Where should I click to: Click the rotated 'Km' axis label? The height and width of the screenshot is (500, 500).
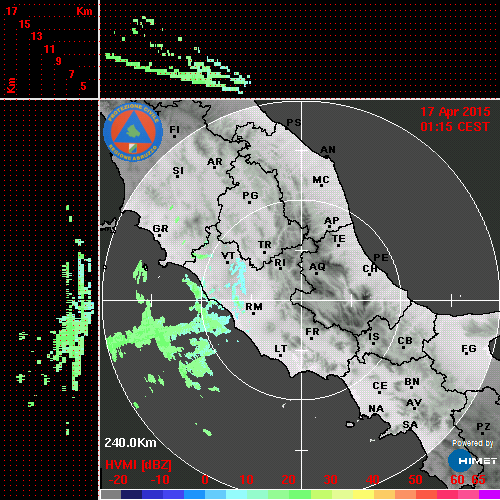coord(11,86)
